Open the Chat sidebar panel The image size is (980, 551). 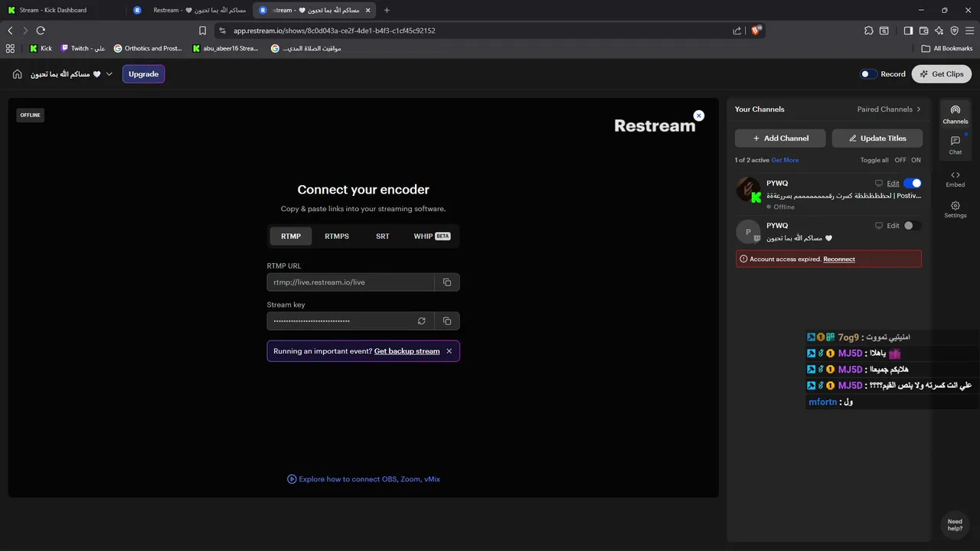[955, 145]
